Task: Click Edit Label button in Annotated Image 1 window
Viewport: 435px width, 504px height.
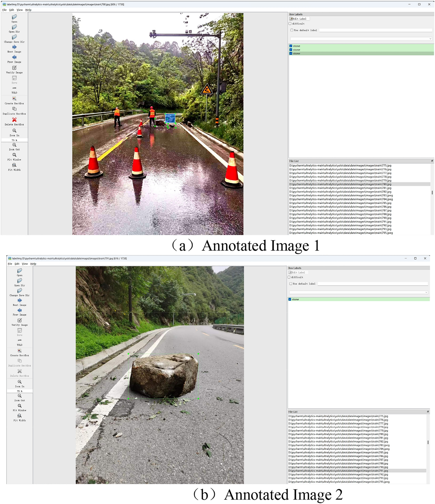Action: click(x=300, y=19)
